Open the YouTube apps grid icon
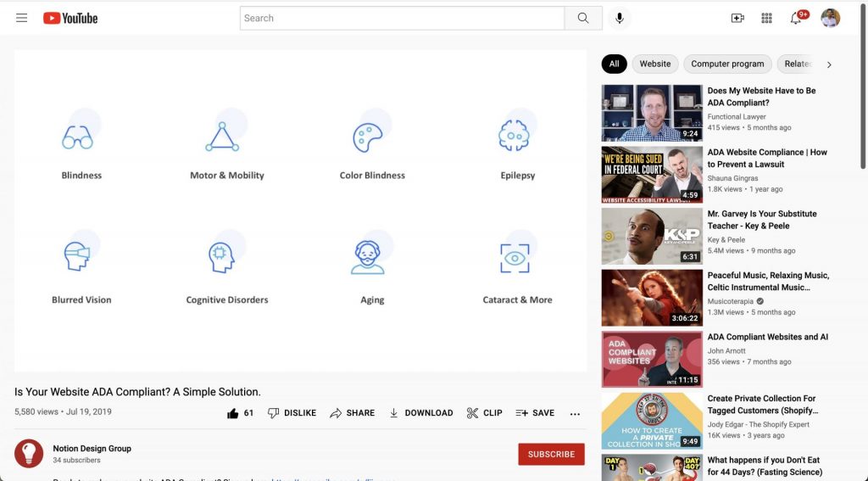868x481 pixels. 766,19
